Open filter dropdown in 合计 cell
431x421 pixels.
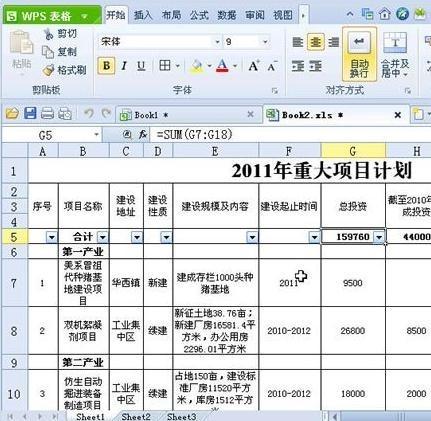click(x=103, y=237)
